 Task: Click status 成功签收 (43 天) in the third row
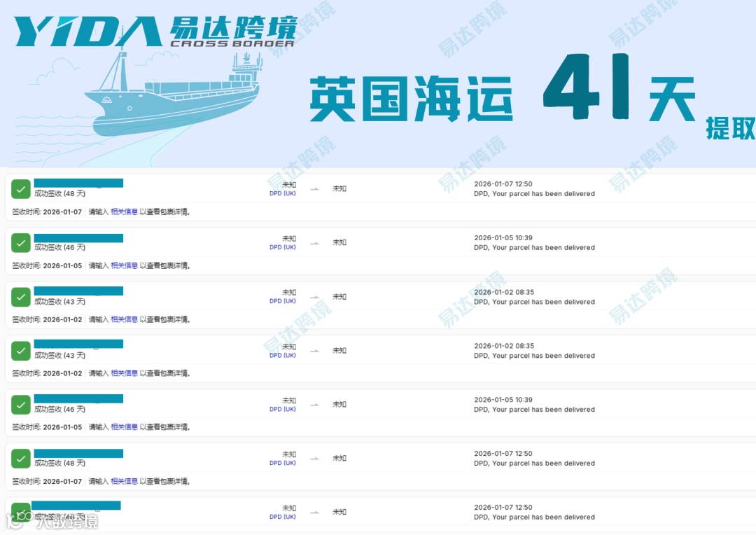(x=59, y=302)
